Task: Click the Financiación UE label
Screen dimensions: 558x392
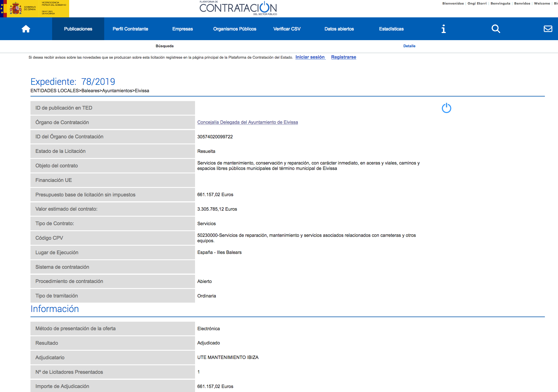Action: tap(54, 180)
